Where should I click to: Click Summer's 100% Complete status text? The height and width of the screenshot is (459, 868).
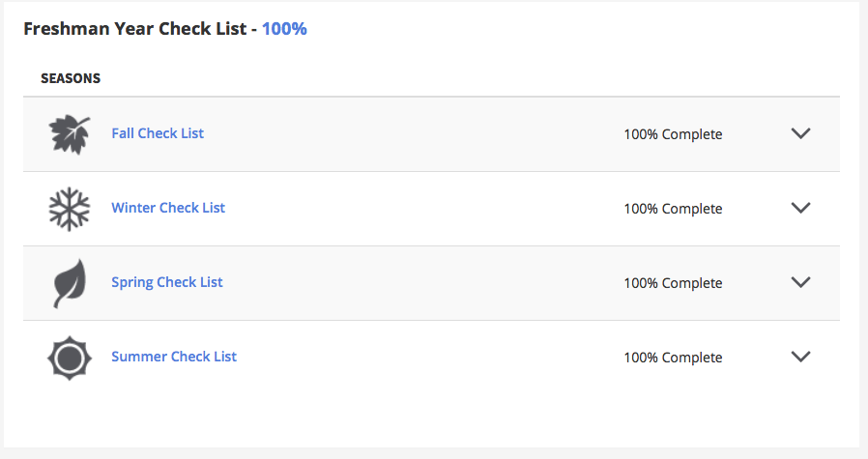point(673,358)
